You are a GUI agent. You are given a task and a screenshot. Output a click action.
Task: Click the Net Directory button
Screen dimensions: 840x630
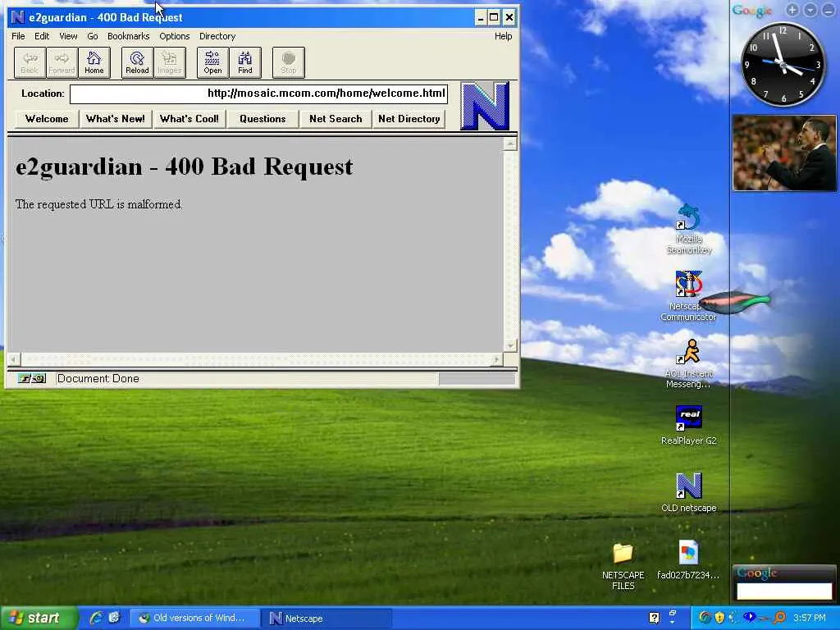click(x=409, y=119)
